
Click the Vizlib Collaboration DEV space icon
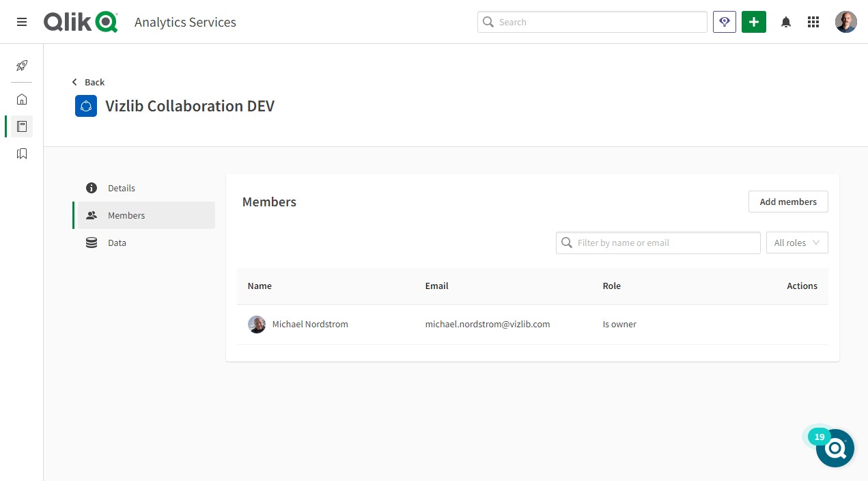86,106
